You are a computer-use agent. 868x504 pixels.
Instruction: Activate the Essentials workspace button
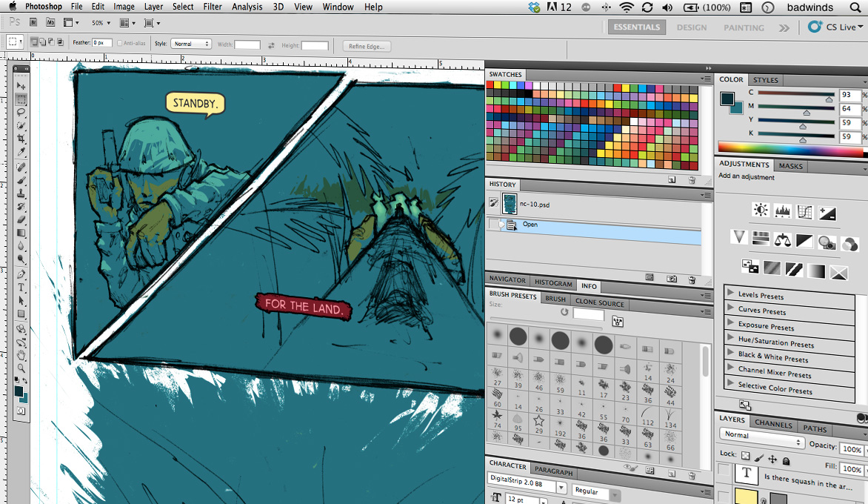[637, 27]
